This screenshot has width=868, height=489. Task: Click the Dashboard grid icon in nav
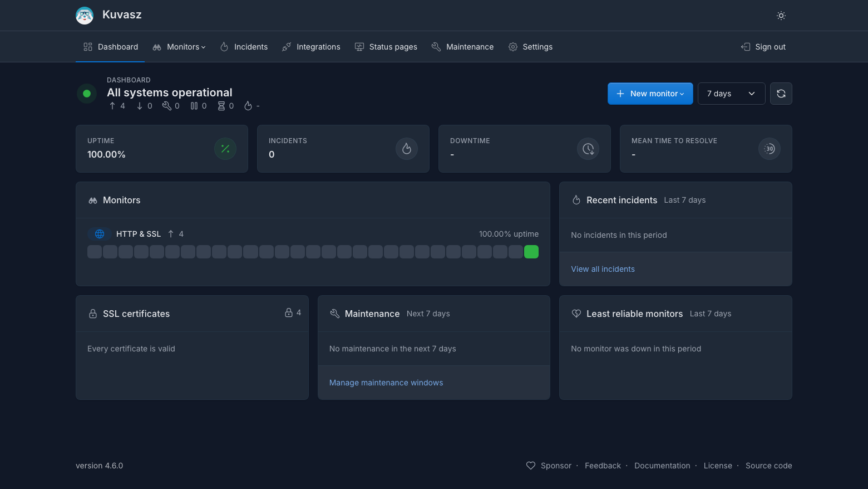pos(88,47)
